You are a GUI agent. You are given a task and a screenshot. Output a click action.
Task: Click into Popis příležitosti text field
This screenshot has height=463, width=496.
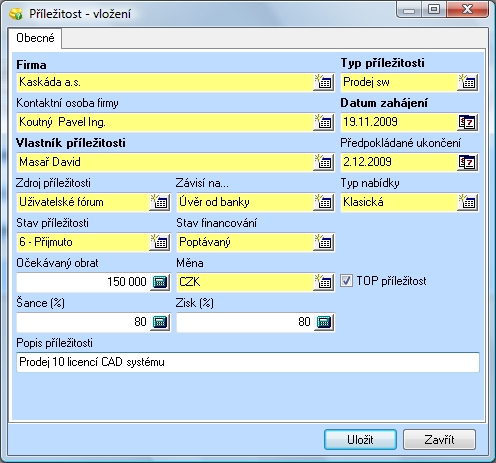tap(248, 362)
